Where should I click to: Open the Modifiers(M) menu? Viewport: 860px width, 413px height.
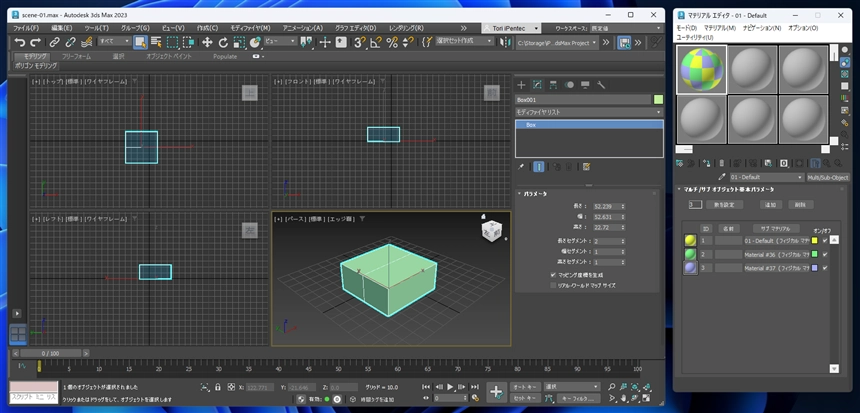(250, 28)
